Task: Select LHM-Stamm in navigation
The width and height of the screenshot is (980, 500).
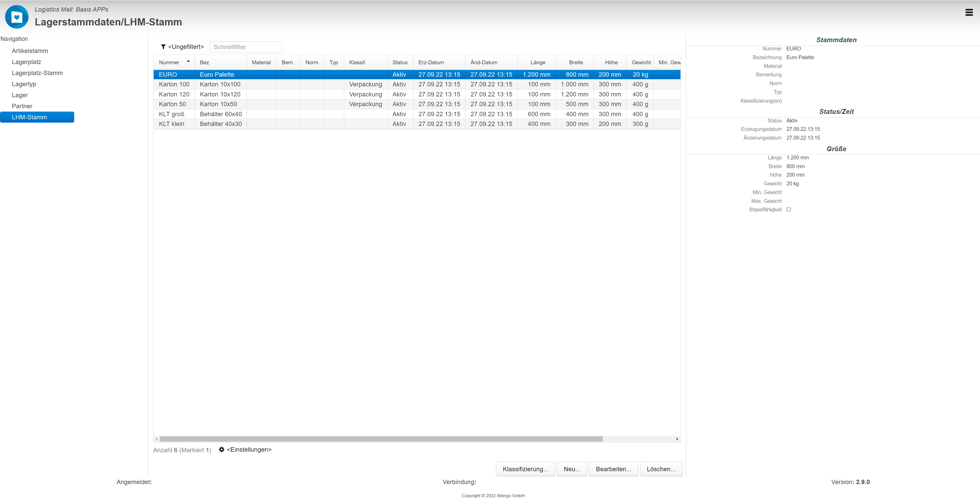Action: point(37,117)
